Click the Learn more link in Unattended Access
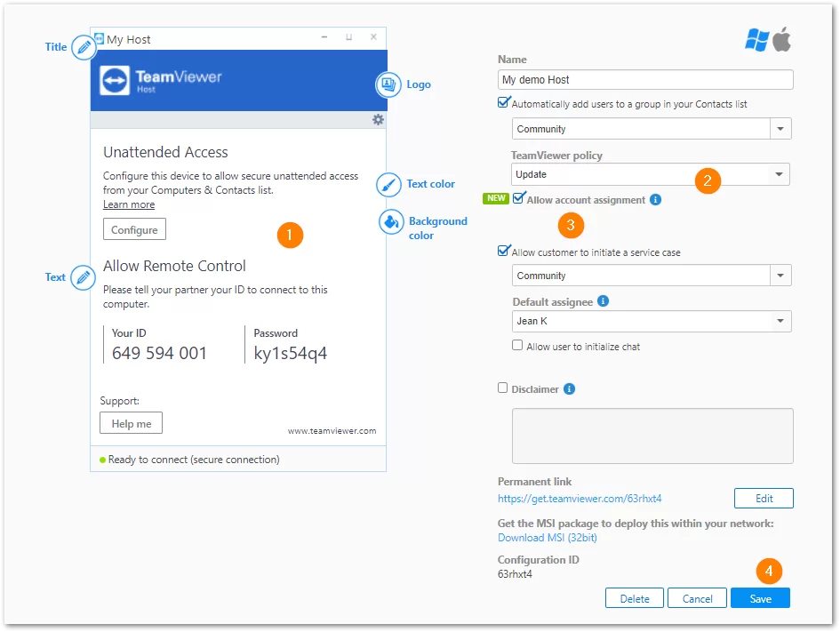The width and height of the screenshot is (840, 632). (x=128, y=204)
